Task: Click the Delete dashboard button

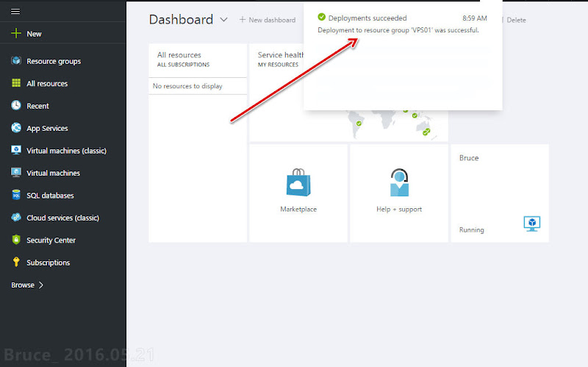Action: [x=516, y=20]
